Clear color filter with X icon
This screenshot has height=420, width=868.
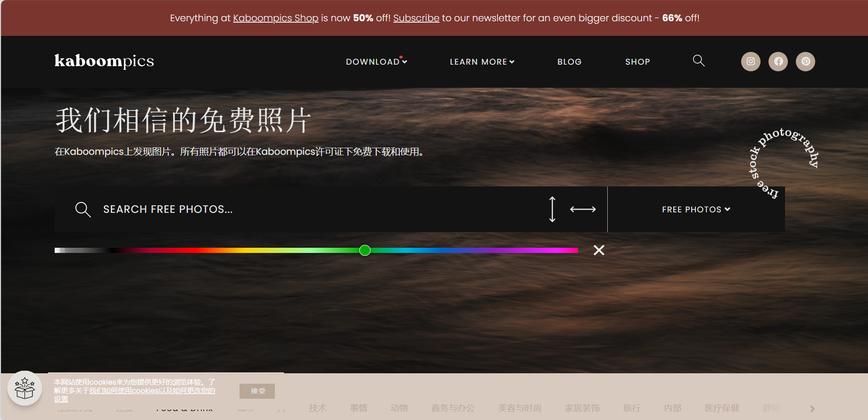click(599, 250)
